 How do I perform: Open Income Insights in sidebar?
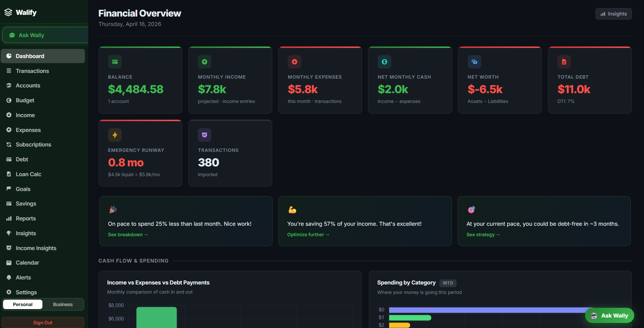tap(43, 248)
